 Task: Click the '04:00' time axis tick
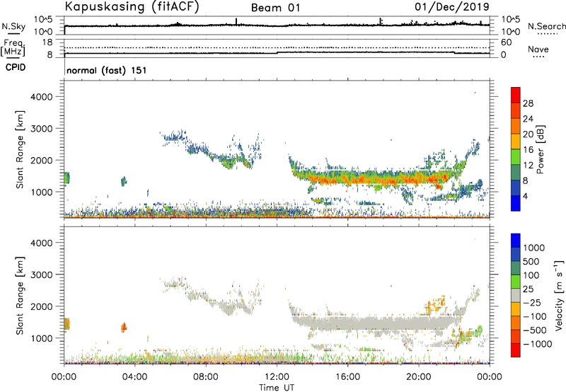coord(134,377)
